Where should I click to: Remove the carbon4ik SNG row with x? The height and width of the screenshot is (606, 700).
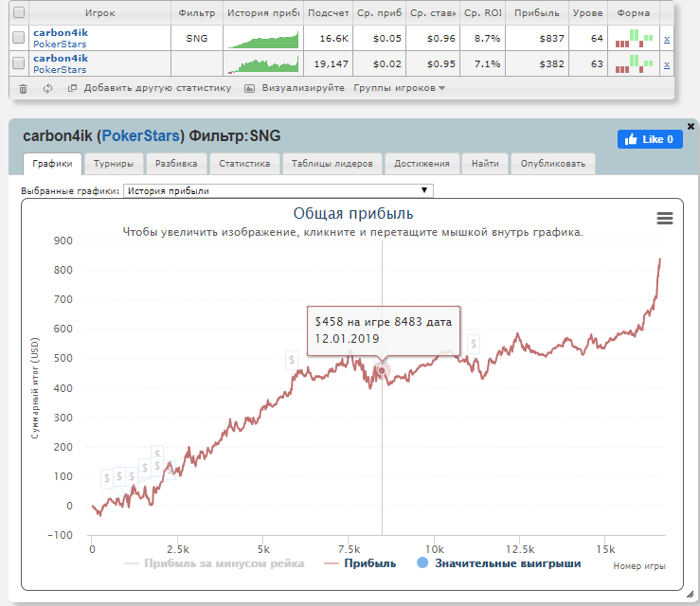click(x=667, y=40)
